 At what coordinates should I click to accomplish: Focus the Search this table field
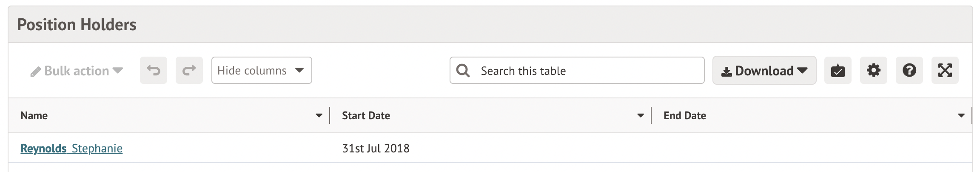pos(587,71)
